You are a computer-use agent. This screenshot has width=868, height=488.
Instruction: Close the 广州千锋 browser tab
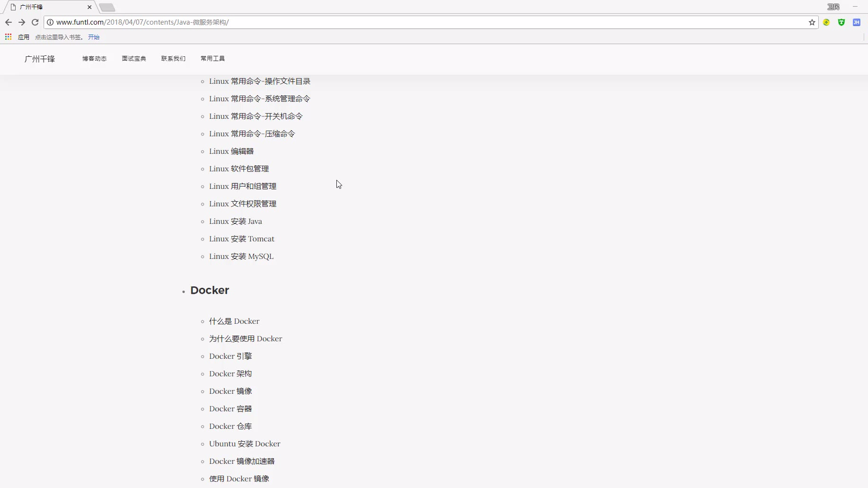tap(89, 7)
